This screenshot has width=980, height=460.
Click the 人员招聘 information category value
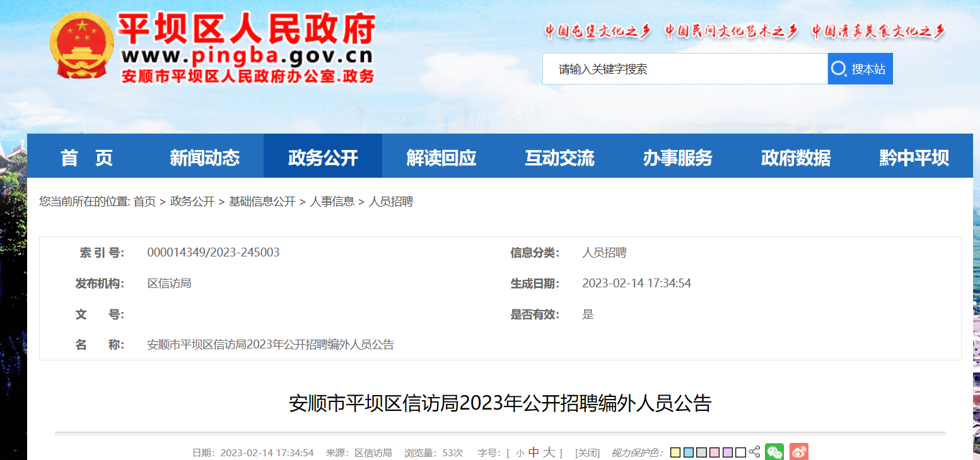(x=604, y=253)
